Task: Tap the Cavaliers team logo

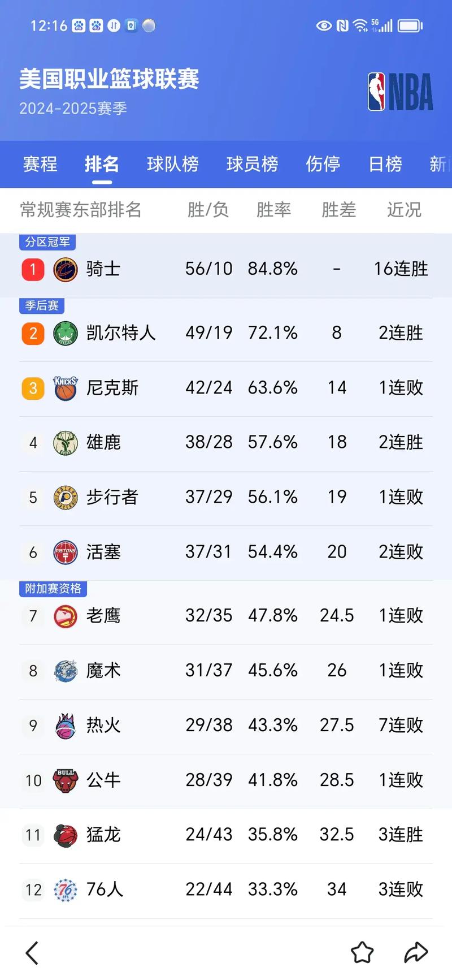Action: pyautogui.click(x=66, y=269)
